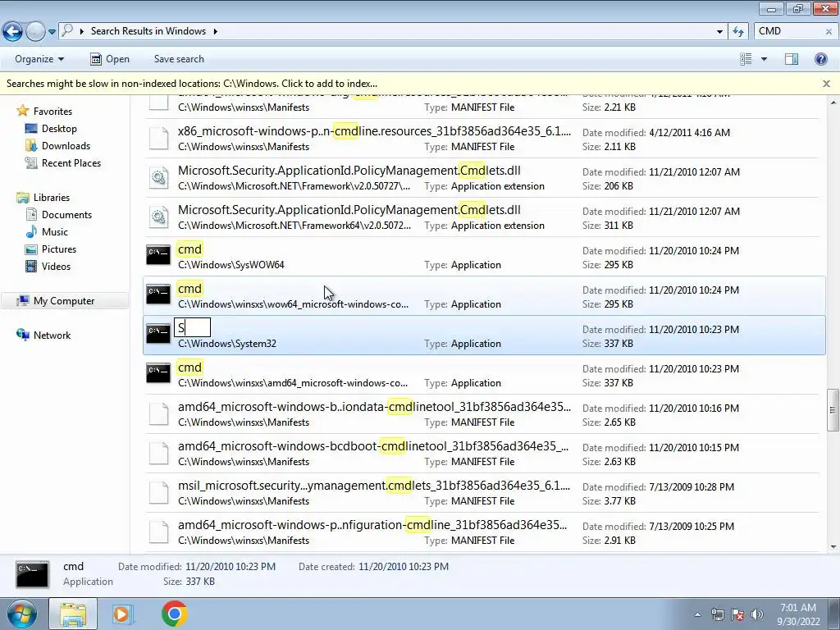Show hidden tray icons arrow
The width and height of the screenshot is (840, 630).
[697, 614]
